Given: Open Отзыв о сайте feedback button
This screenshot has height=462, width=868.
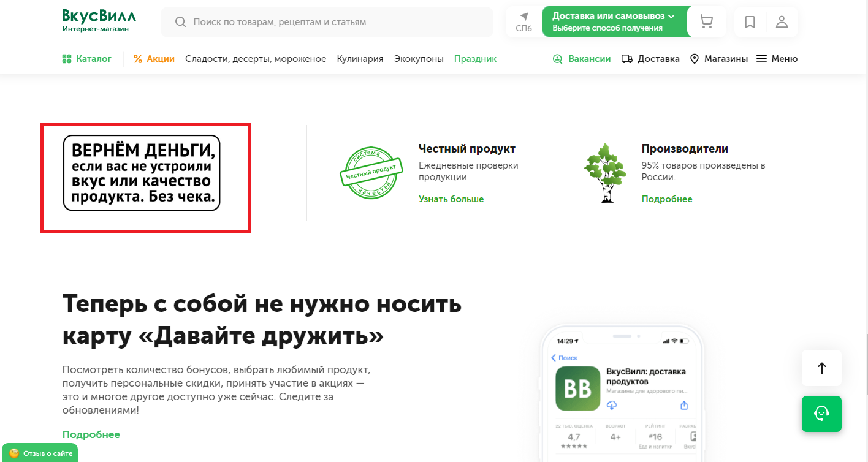Looking at the screenshot, I should point(40,453).
